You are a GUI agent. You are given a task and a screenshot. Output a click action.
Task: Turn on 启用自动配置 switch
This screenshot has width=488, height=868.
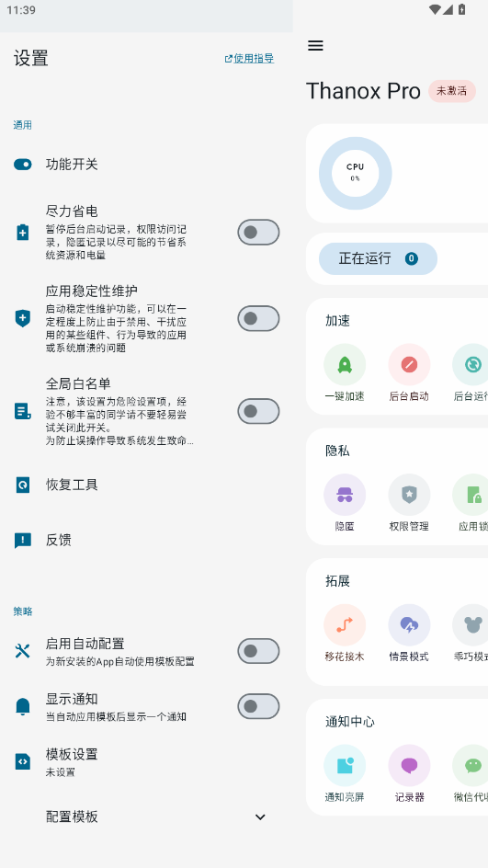coord(258,651)
